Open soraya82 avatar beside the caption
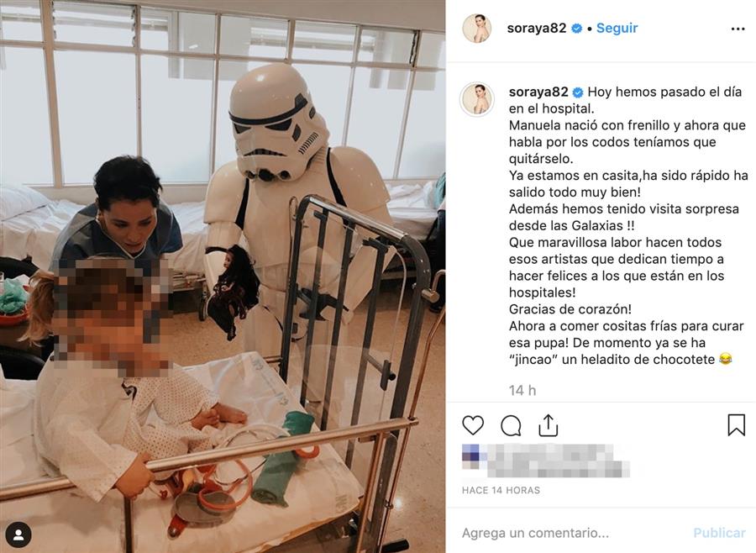This screenshot has width=756, height=553. click(477, 99)
